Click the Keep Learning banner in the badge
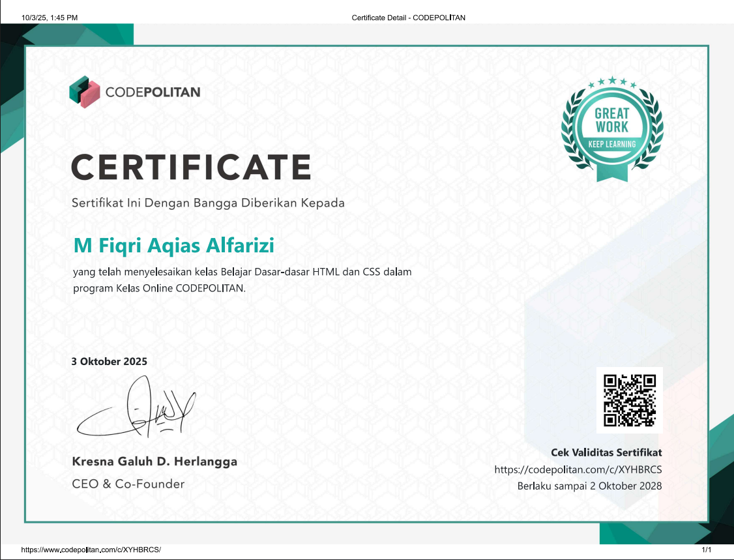Image resolution: width=734 pixels, height=560 pixels. click(612, 143)
